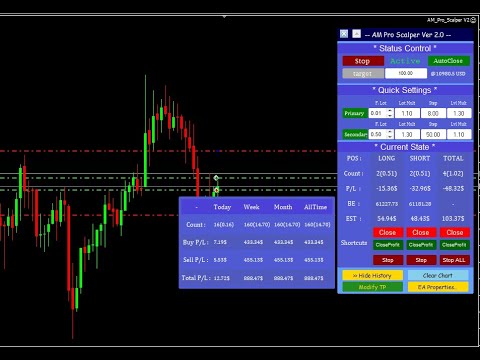480x360 pixels.
Task: Toggle the Secondary strategy button
Action: [x=355, y=134]
